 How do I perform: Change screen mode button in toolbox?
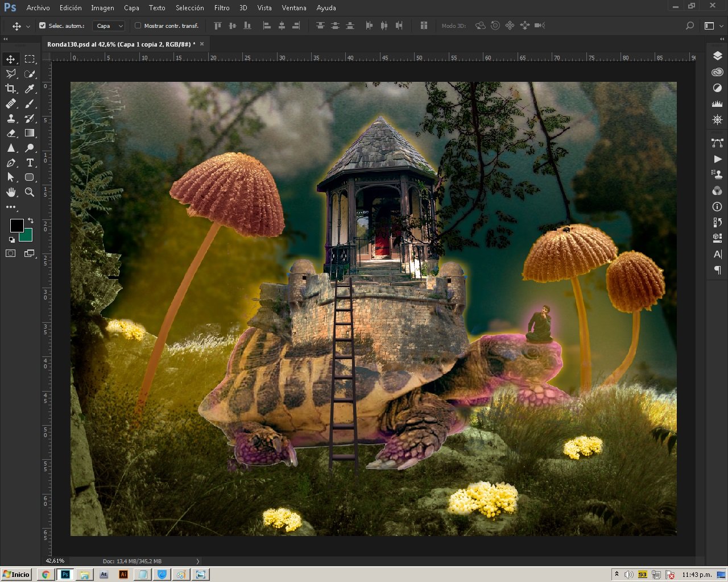click(x=30, y=253)
